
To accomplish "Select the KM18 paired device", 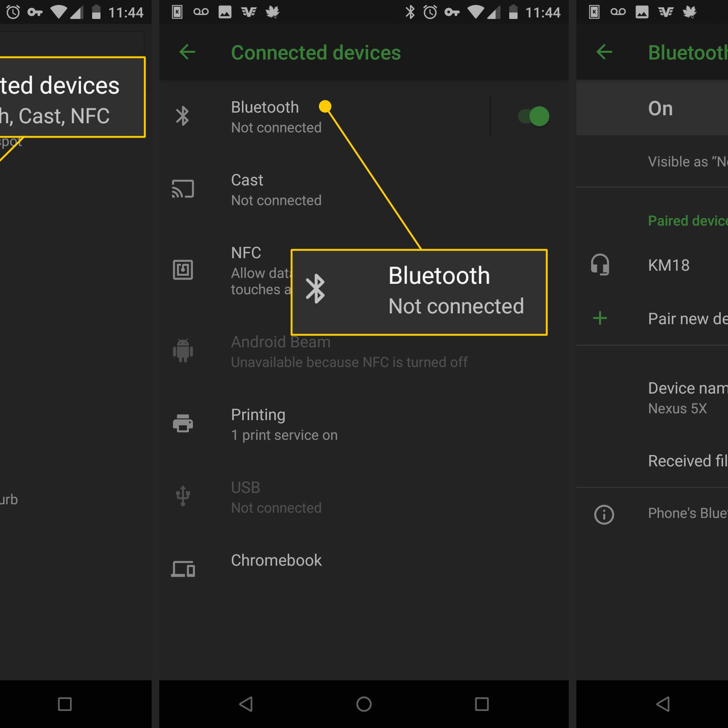I will (x=669, y=265).
